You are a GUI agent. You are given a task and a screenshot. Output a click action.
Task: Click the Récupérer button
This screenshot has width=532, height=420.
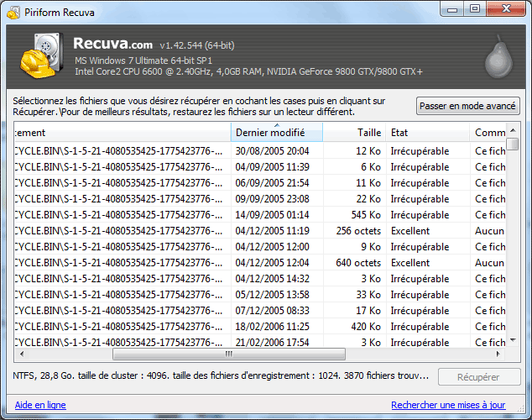tap(479, 377)
